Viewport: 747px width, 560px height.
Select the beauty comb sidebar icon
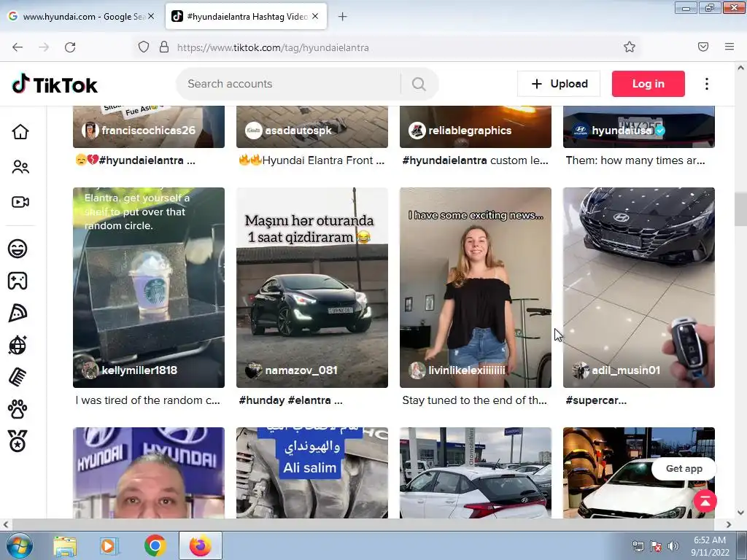[x=18, y=377]
